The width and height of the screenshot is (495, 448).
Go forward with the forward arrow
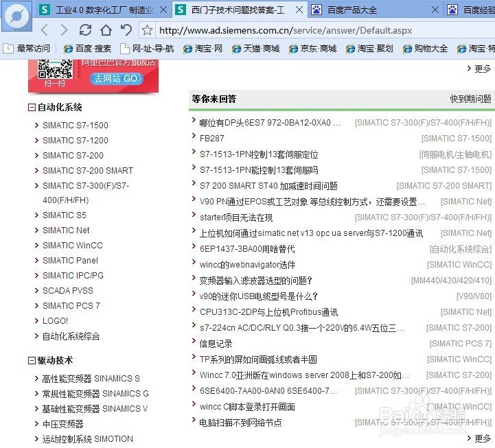click(x=64, y=30)
